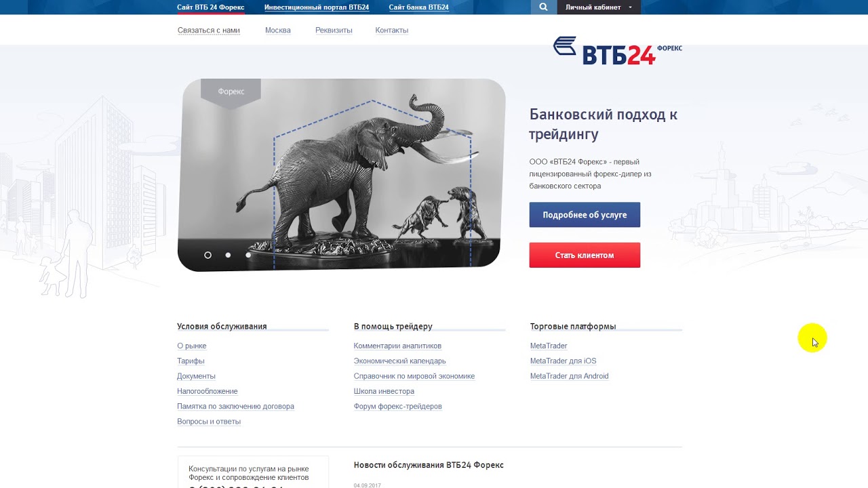Open the Личный кабинет dropdown
868x488 pixels.
[x=598, y=7]
